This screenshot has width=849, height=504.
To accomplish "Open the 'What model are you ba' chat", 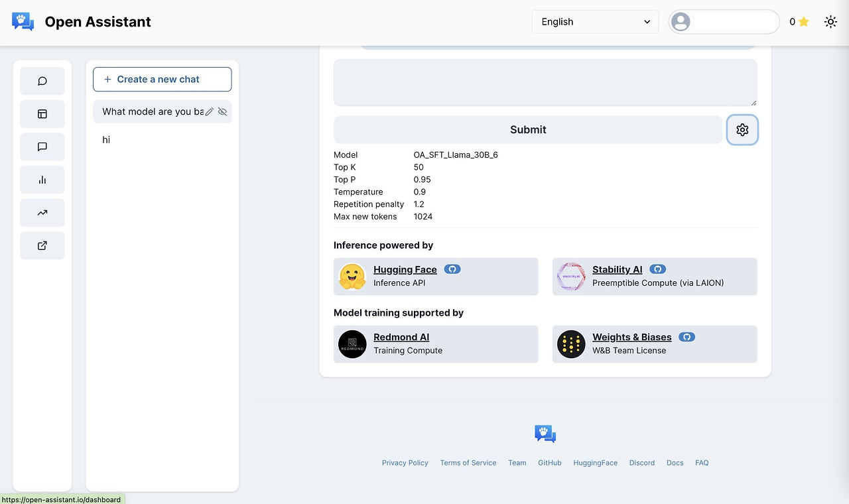I will tap(153, 112).
